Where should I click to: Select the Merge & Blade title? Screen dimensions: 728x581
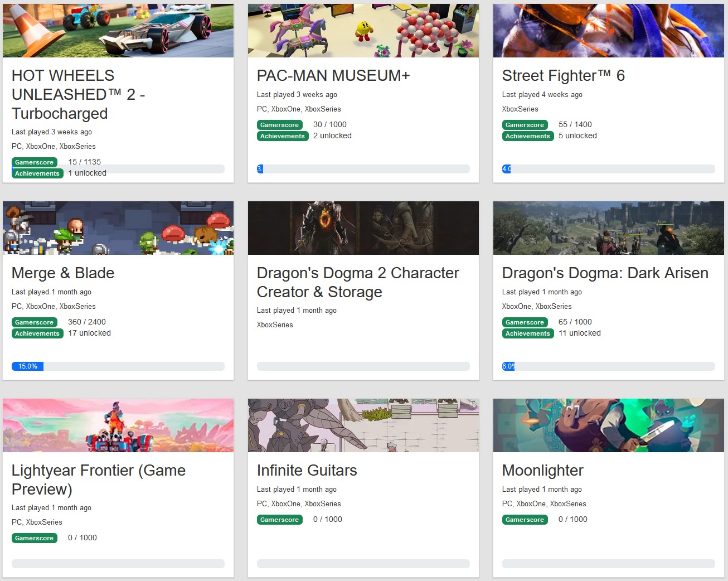coord(63,273)
